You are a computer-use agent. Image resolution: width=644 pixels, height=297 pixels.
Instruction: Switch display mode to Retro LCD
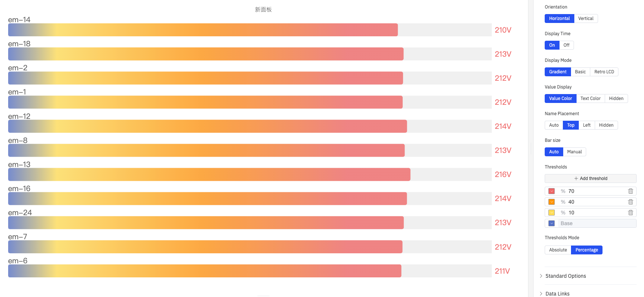[604, 72]
